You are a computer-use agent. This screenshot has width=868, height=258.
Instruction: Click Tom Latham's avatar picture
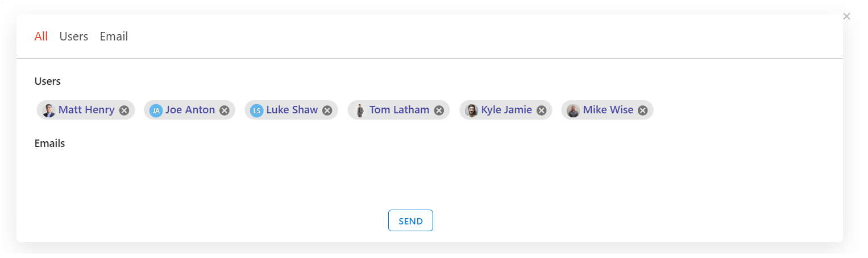tap(360, 110)
